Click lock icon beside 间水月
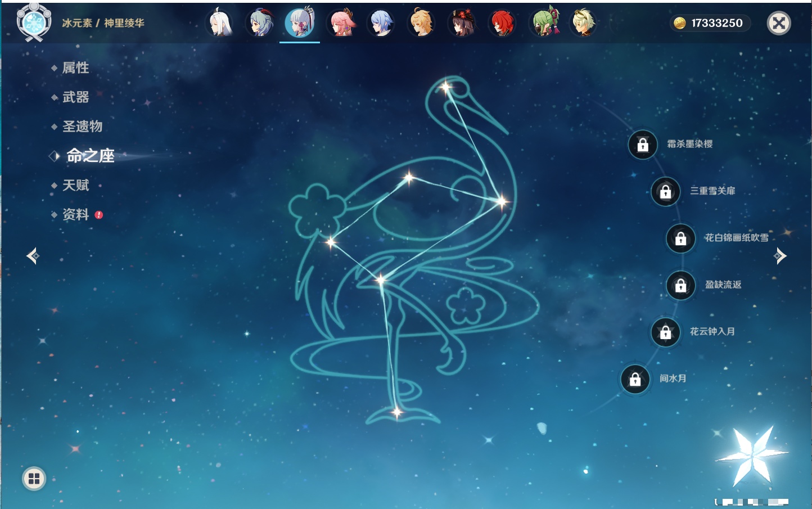The width and height of the screenshot is (812, 509). click(635, 380)
